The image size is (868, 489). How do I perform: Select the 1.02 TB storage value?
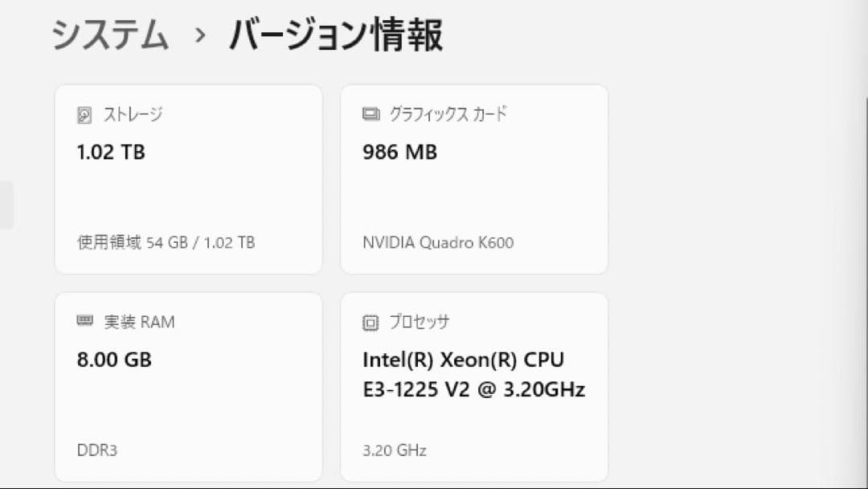click(x=109, y=152)
